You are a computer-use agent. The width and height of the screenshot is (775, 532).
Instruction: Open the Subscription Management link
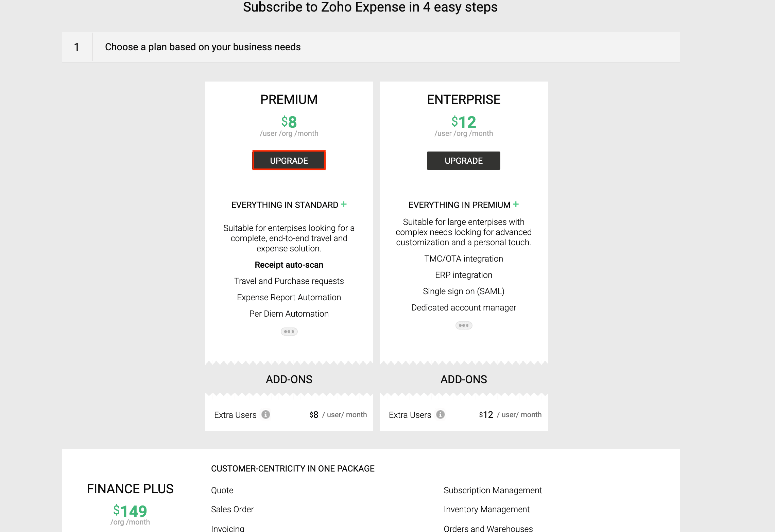click(x=493, y=490)
